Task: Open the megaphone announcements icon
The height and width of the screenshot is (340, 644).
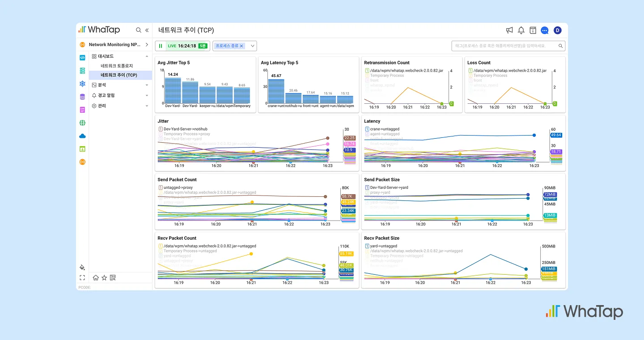Action: tap(509, 30)
